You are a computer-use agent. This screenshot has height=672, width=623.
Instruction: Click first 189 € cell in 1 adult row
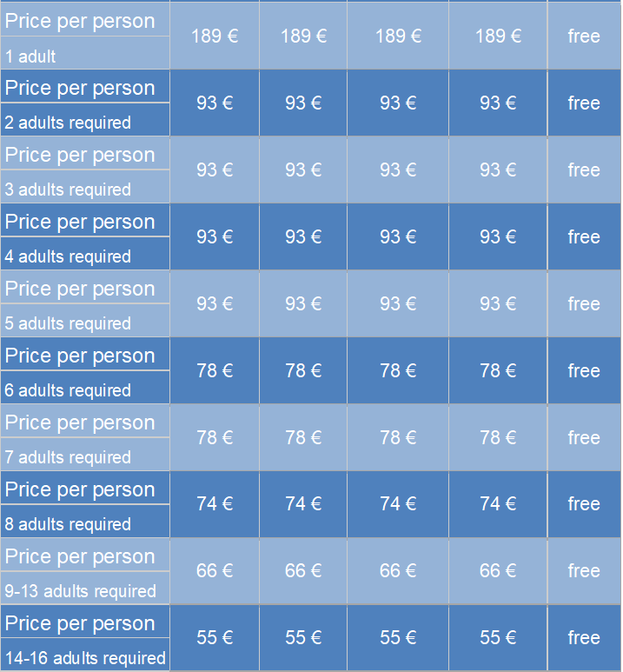click(x=215, y=36)
